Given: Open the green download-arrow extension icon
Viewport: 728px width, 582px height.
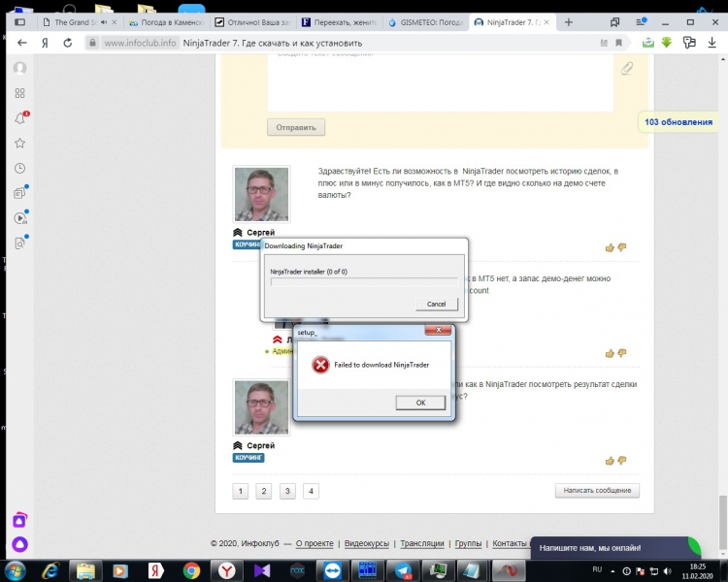Looking at the screenshot, I should click(x=667, y=43).
